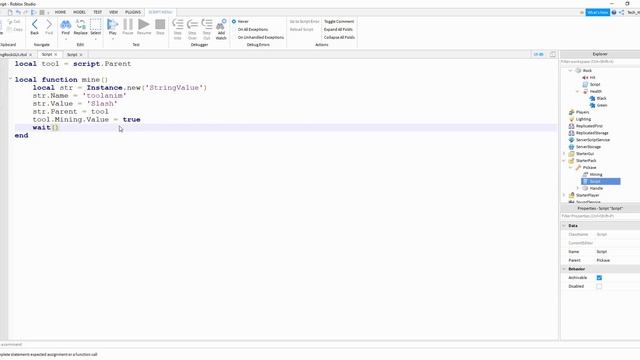This screenshot has width=640, height=360.
Task: Collapse the Pickaxe tool node
Action: [x=571, y=167]
